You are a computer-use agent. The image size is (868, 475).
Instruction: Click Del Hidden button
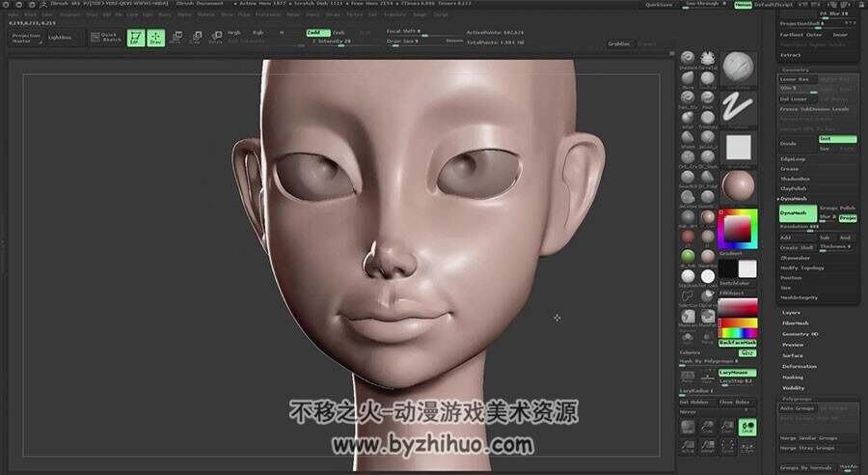pos(697,402)
